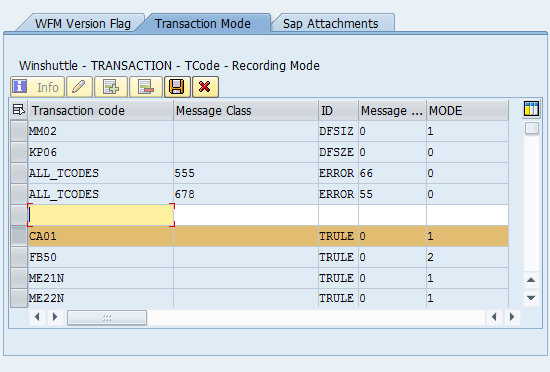Click the left horizontal scroll-right arrow
Image resolution: width=550 pixels, height=372 pixels.
click(x=55, y=317)
